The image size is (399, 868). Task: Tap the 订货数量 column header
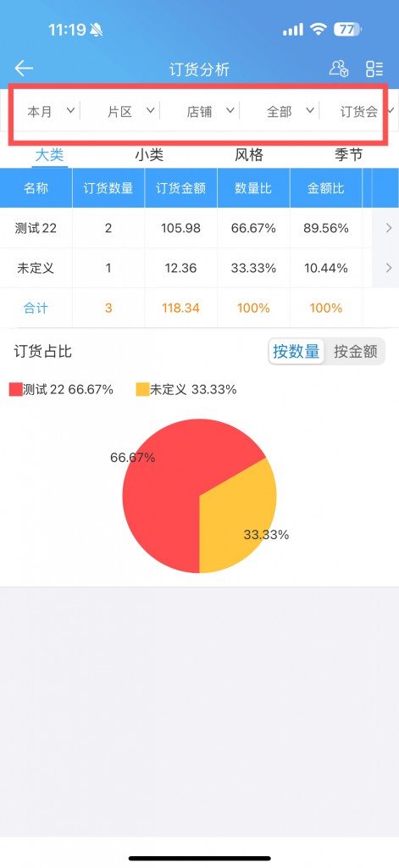click(108, 188)
